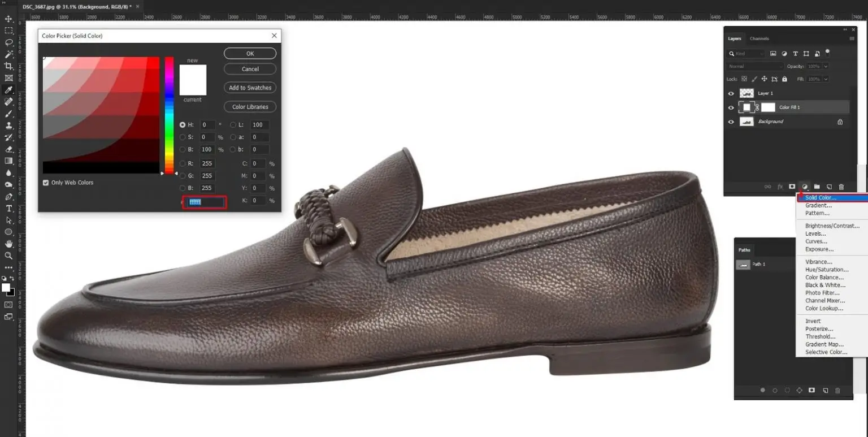Viewport: 868px width, 437px height.
Task: Click Cancel in the Color Picker
Action: [250, 69]
